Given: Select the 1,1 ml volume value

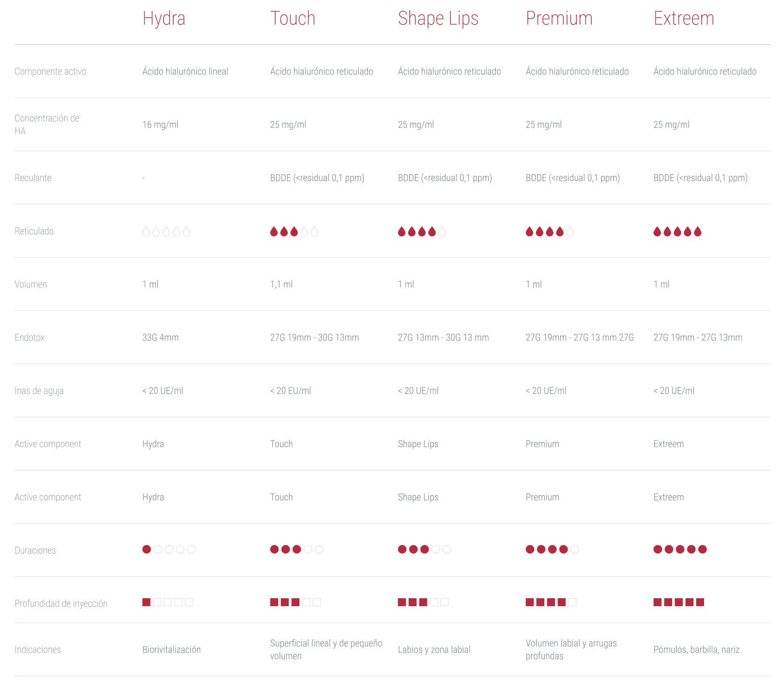Looking at the screenshot, I should click(281, 284).
